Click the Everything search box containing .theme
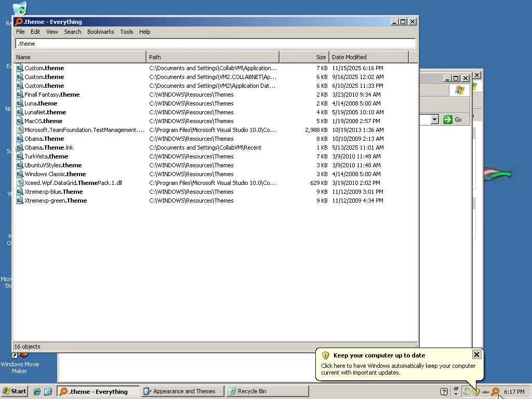 [x=216, y=44]
